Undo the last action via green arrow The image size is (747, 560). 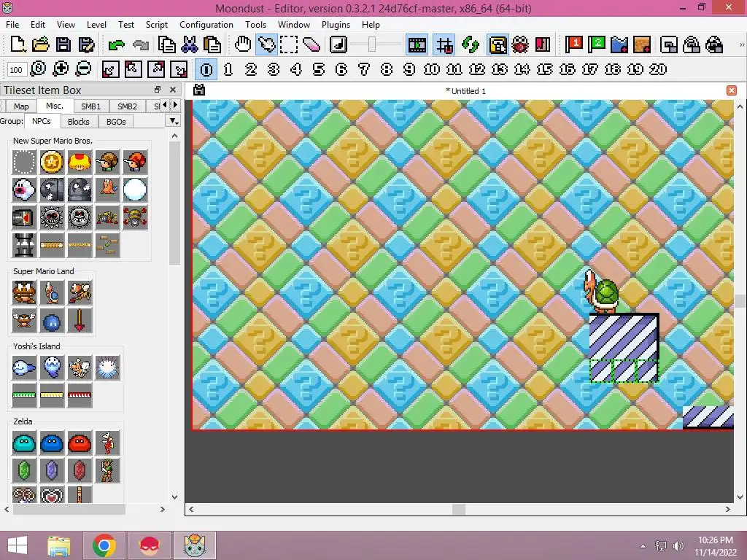tap(116, 44)
